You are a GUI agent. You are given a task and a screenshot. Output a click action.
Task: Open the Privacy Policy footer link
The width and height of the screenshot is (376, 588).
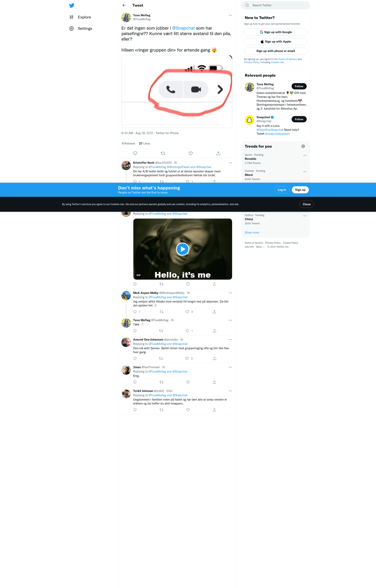point(273,243)
